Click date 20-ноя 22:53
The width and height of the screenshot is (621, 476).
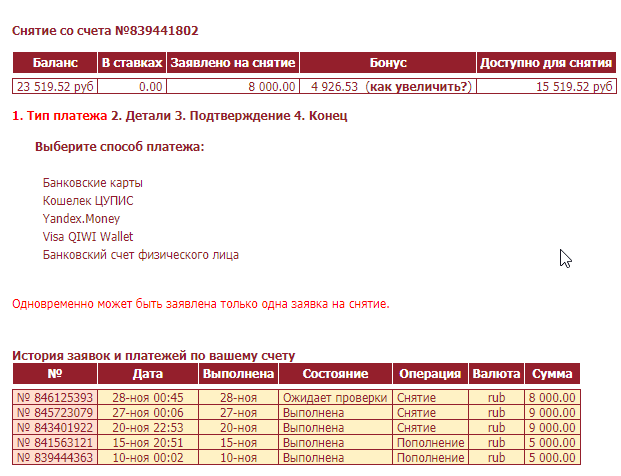click(148, 428)
